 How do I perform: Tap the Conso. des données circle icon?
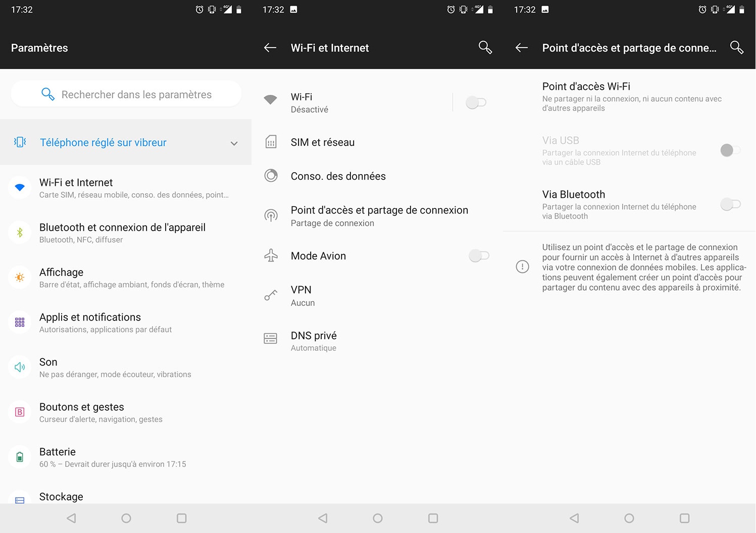tap(271, 176)
